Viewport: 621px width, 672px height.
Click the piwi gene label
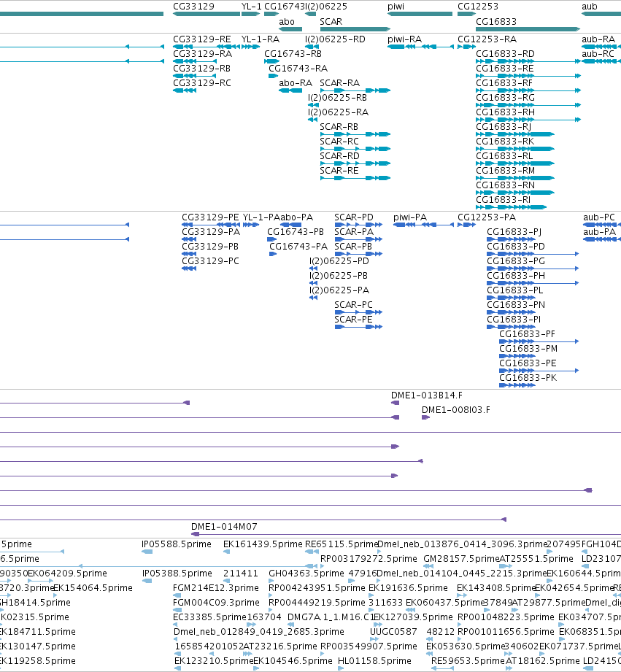click(x=396, y=7)
